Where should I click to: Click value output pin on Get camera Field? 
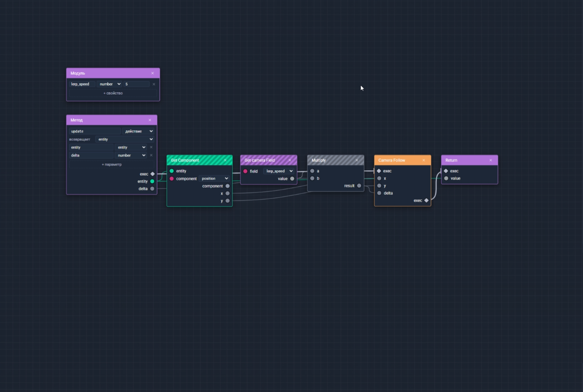tap(292, 178)
